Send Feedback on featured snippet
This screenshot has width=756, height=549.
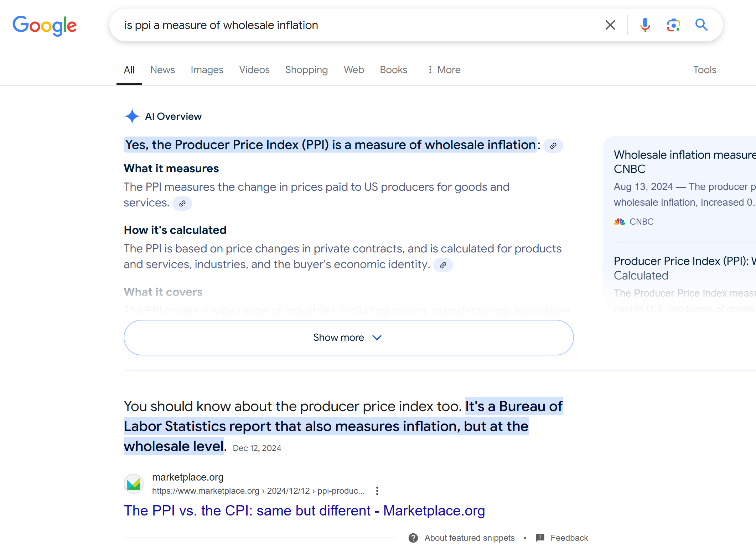[569, 538]
